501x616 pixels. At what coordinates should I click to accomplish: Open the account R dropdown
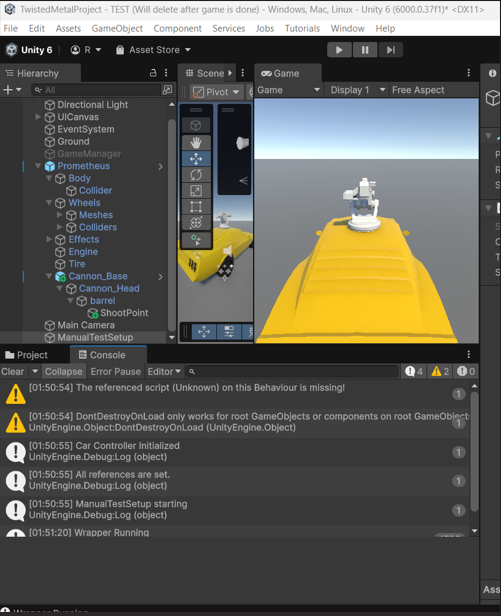tap(86, 50)
